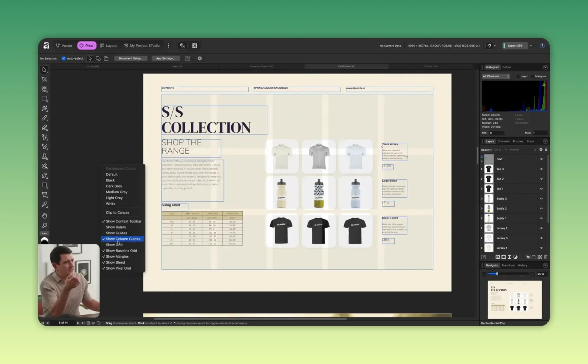Screen dimensions: 588x364
Task: Select the Colour Picker eyedropper tool
Action: click(44, 204)
